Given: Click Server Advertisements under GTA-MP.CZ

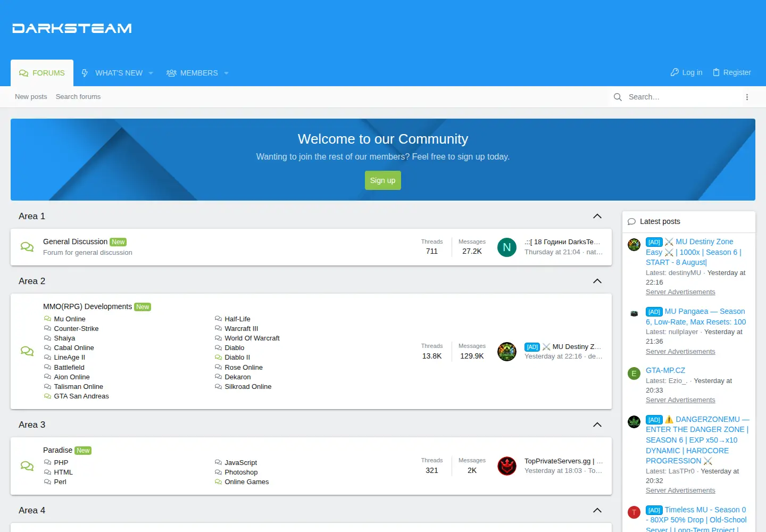Looking at the screenshot, I should click(680, 400).
